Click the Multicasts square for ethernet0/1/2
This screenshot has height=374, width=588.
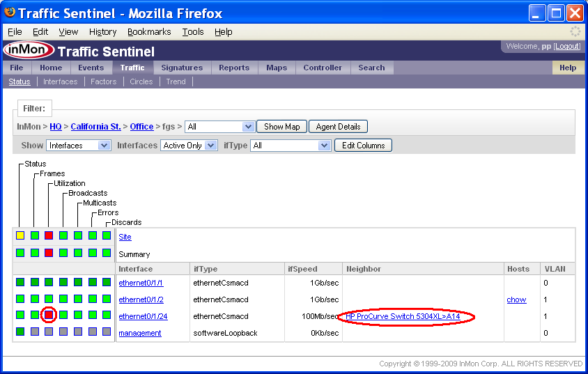point(77,299)
